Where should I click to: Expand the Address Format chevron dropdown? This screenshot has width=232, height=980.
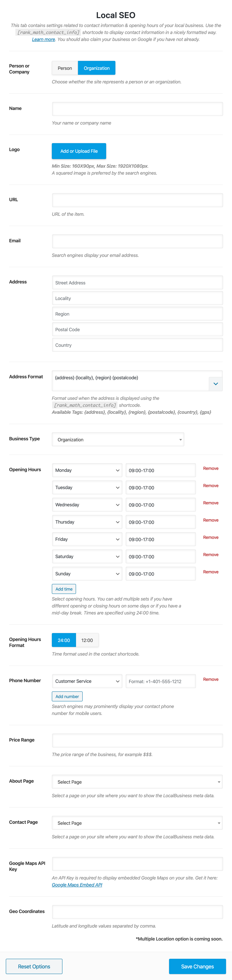[x=215, y=384]
